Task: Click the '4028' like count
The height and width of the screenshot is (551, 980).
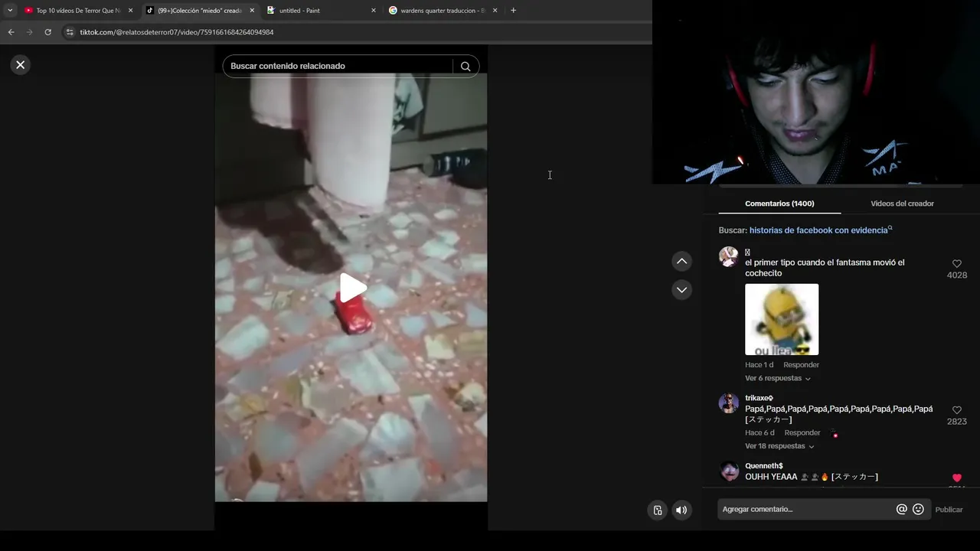Action: pyautogui.click(x=956, y=275)
